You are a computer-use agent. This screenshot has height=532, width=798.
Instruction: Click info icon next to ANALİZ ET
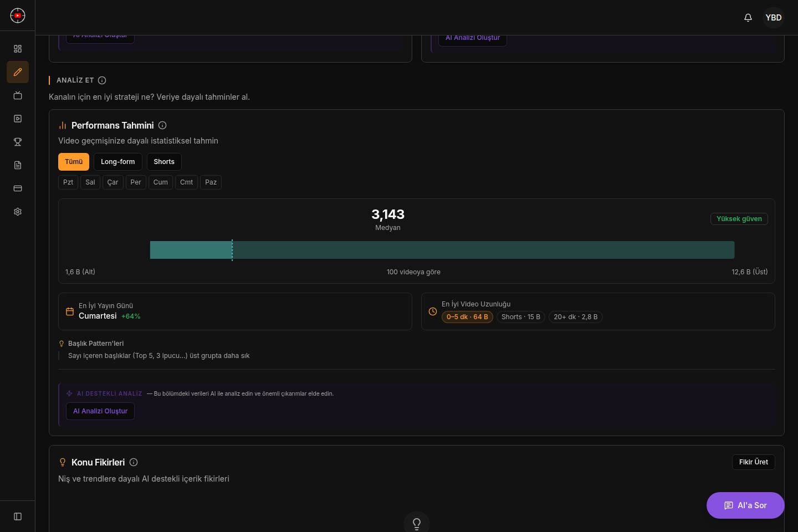click(102, 80)
